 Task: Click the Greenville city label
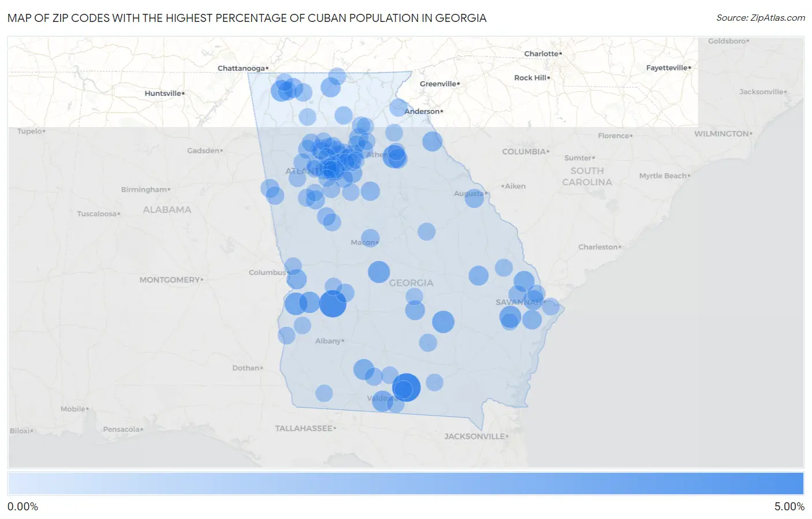point(439,84)
